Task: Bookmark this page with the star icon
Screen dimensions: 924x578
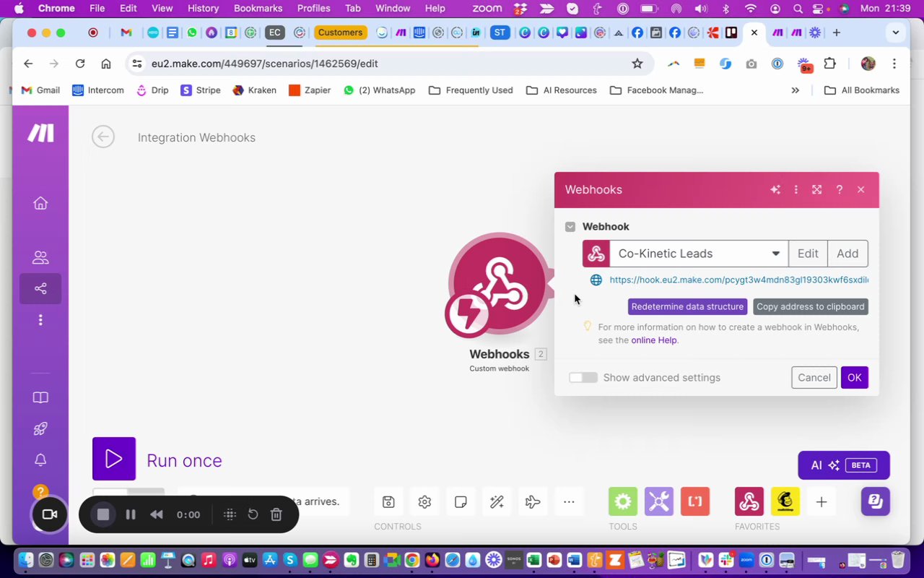Action: tap(637, 64)
